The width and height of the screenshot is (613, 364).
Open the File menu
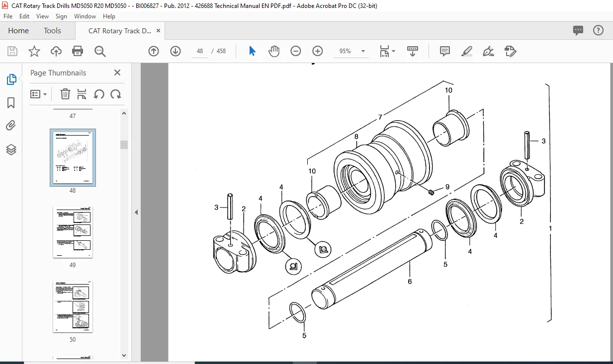pyautogui.click(x=8, y=16)
